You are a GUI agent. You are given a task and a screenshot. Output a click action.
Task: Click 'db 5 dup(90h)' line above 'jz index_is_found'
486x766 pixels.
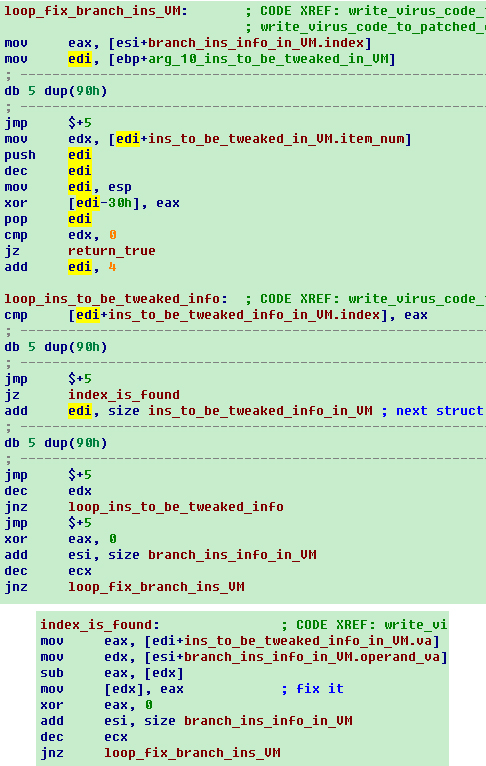(56, 347)
